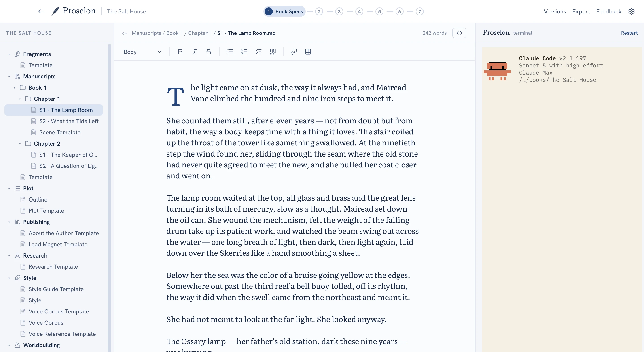The height and width of the screenshot is (352, 644).
Task: Toggle italic formatting
Action: click(x=194, y=52)
